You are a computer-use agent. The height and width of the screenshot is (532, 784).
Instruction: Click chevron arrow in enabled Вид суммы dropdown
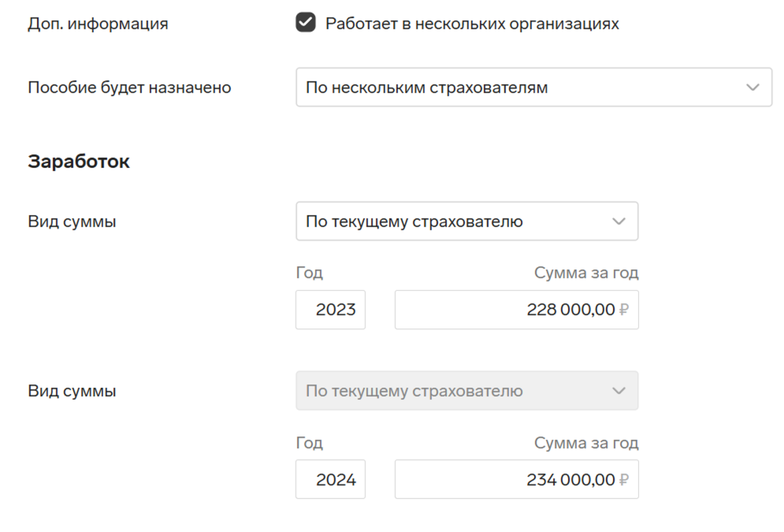coord(619,221)
